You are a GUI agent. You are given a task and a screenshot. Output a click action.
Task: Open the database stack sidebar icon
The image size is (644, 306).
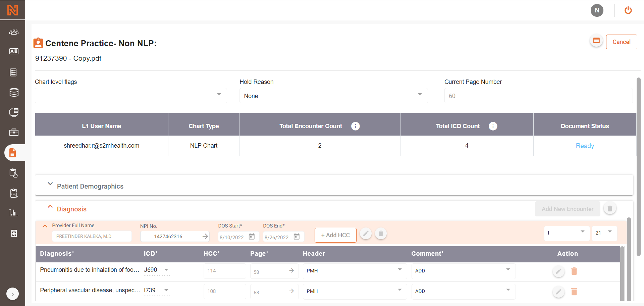(x=14, y=92)
